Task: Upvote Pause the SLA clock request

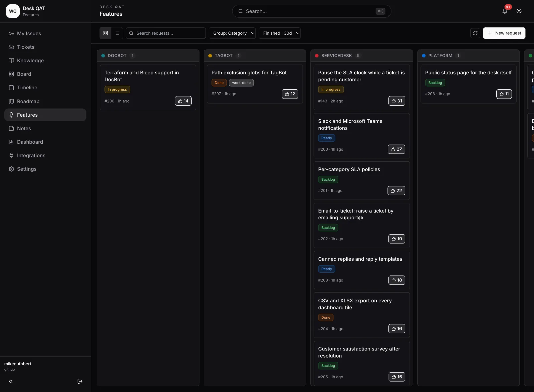Action: tap(397, 101)
